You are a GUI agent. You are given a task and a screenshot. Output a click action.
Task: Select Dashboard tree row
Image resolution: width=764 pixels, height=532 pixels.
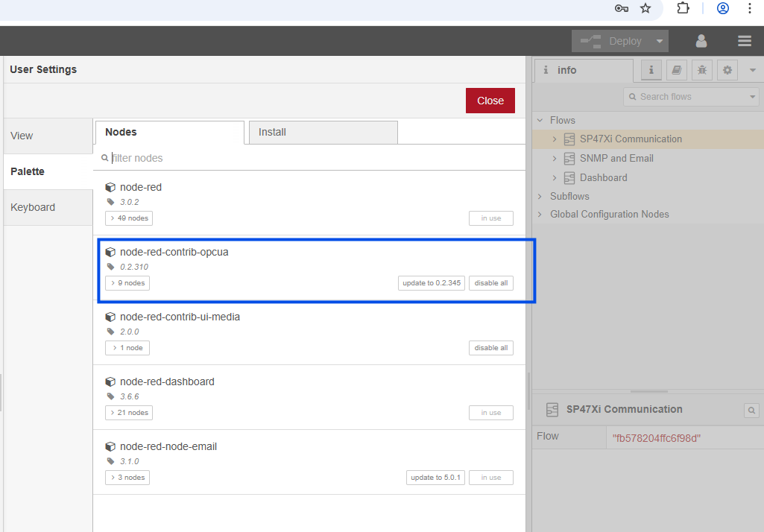click(x=648, y=178)
